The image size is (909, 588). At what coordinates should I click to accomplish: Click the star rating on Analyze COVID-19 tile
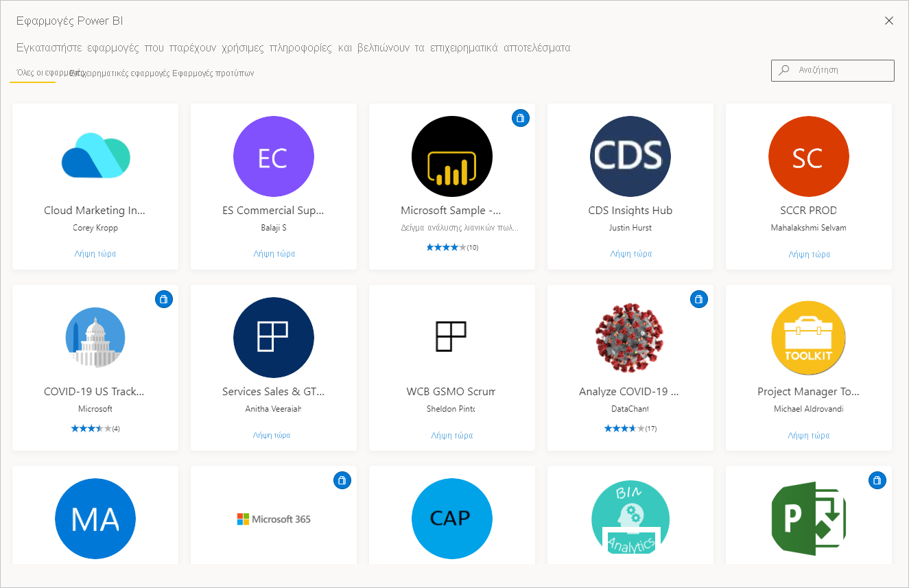[x=630, y=428]
